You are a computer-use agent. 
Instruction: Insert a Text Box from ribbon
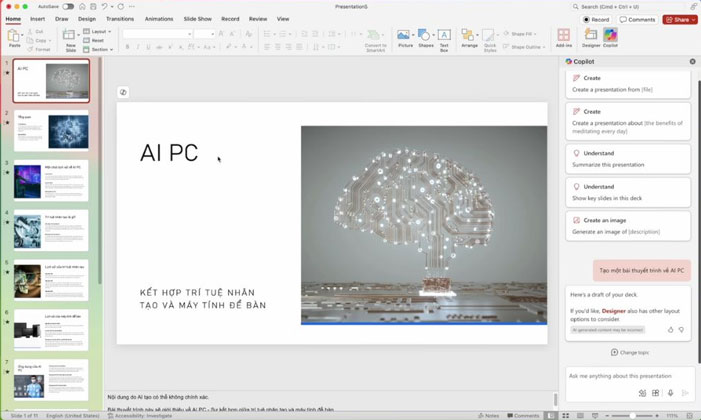[x=444, y=38]
